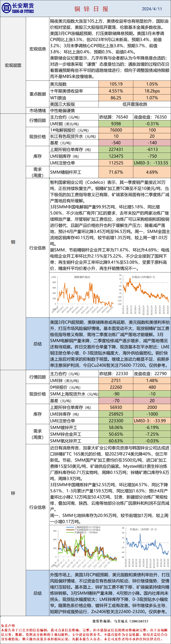Select the 重点数据 row label
Viewport: 171px width, 644px height.
[x=38, y=94]
